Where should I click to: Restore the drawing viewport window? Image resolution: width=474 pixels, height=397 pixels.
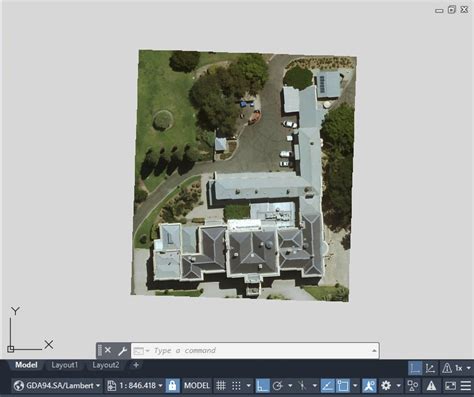pos(452,10)
